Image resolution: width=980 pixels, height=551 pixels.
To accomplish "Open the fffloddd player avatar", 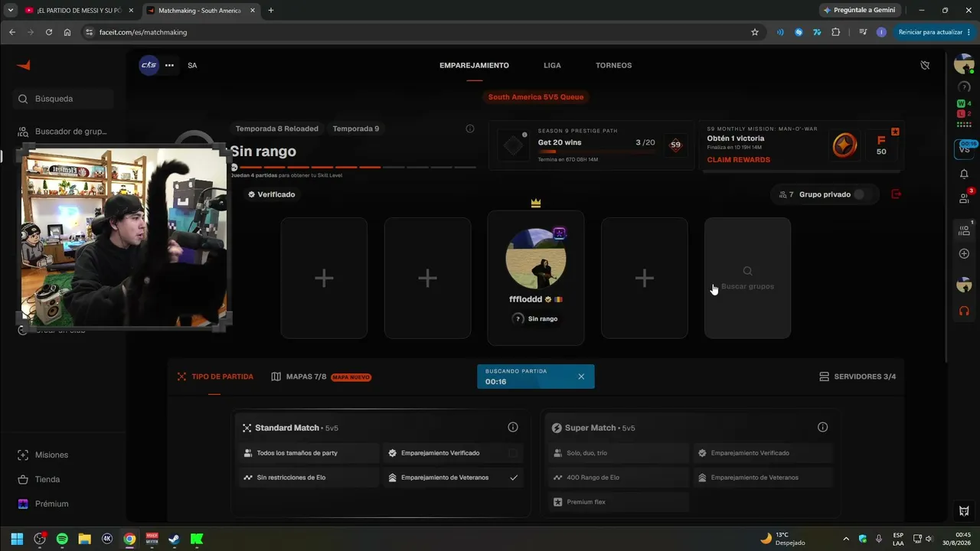I will pos(536,258).
